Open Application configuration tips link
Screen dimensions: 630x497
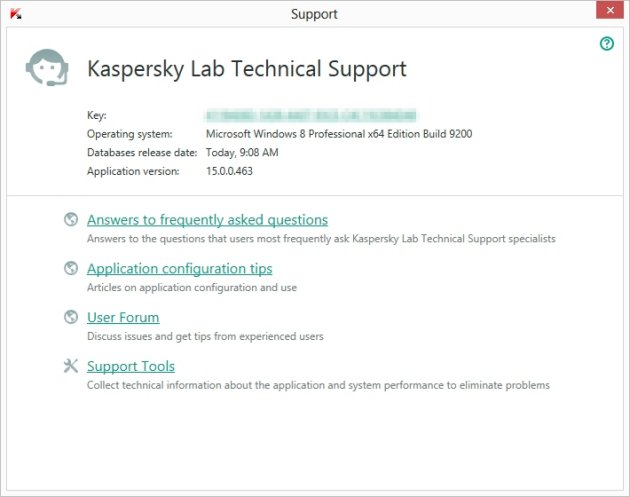click(x=179, y=269)
